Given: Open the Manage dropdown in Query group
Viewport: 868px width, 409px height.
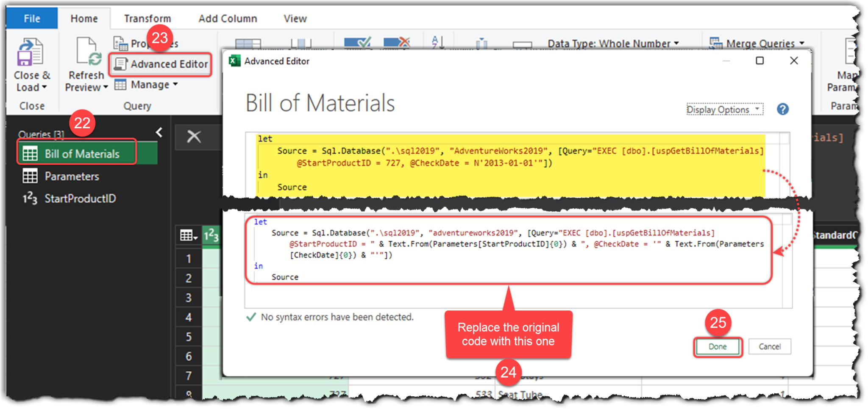Looking at the screenshot, I should pyautogui.click(x=146, y=85).
